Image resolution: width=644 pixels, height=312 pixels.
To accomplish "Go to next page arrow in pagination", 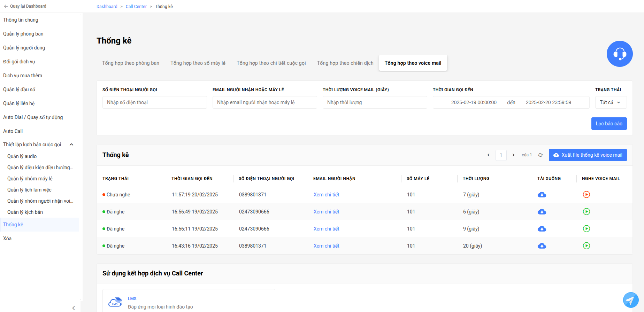I will (x=513, y=155).
